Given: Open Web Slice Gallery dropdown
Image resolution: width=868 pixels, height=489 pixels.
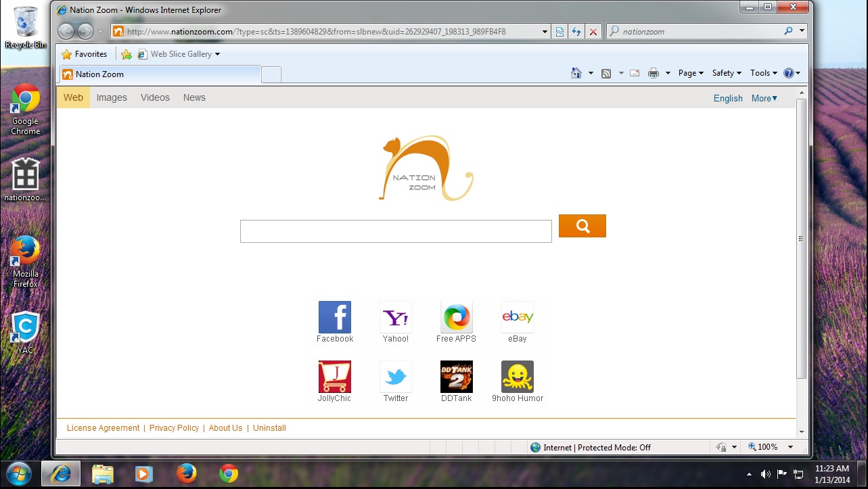Looking at the screenshot, I should [179, 54].
